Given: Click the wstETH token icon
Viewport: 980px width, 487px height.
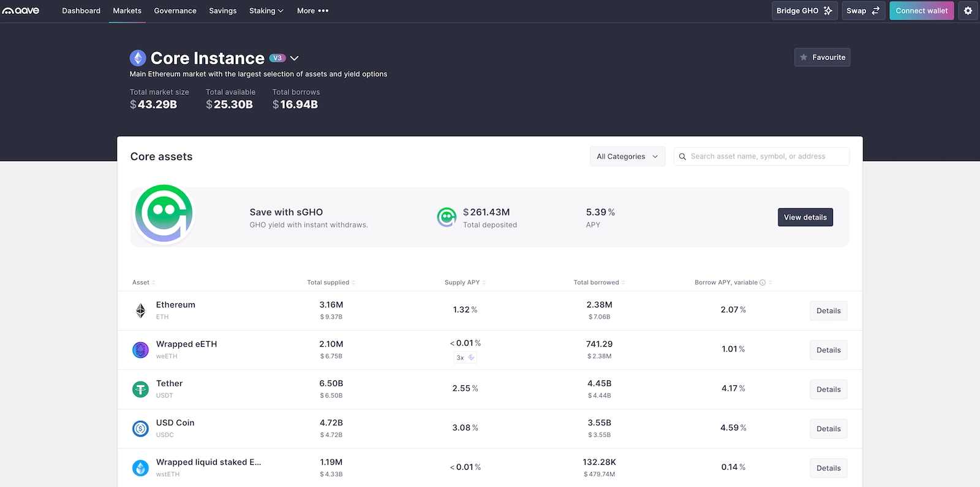Looking at the screenshot, I should [140, 468].
